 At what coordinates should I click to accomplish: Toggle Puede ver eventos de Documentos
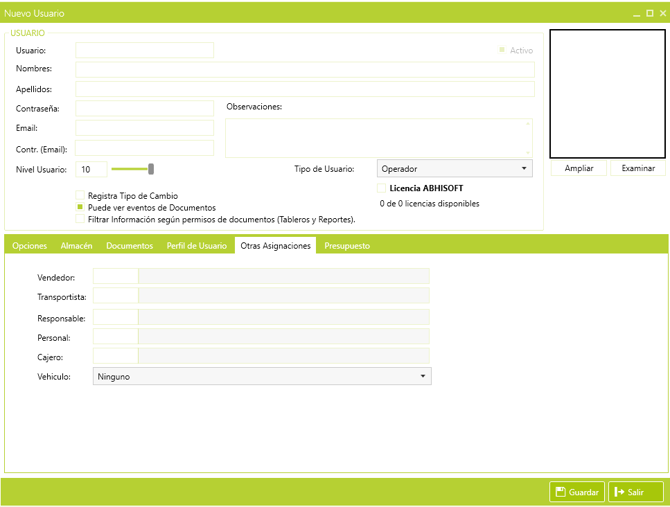coord(80,207)
